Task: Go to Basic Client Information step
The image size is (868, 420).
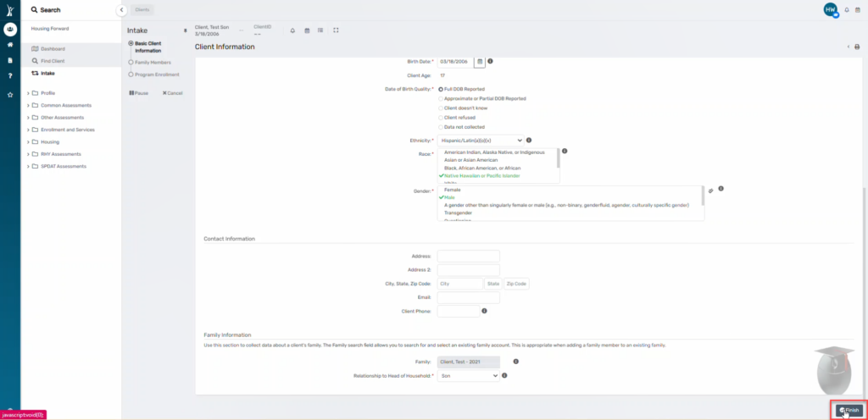Action: [147, 47]
